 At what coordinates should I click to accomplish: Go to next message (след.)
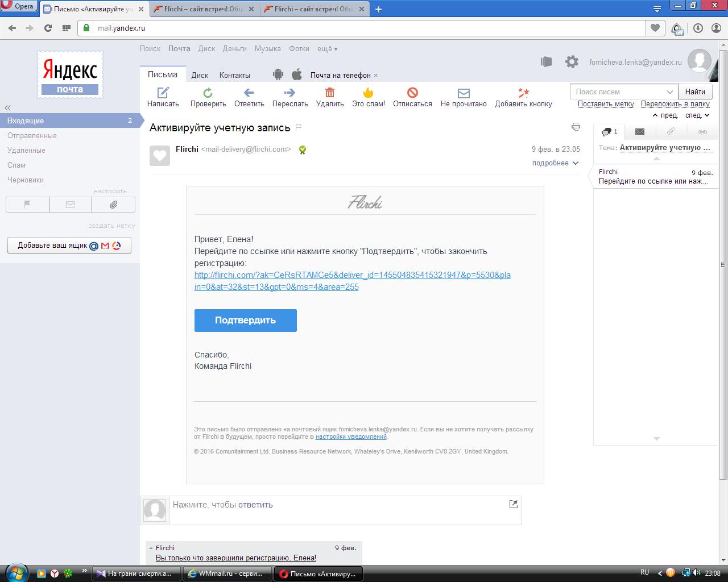[x=698, y=115]
